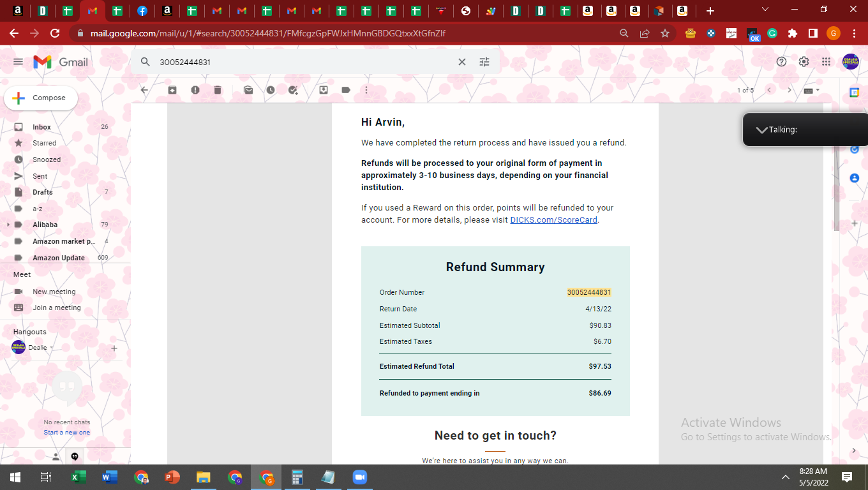Screen dimensions: 868x490
Task: Go to the newer email arrow
Action: pos(769,90)
